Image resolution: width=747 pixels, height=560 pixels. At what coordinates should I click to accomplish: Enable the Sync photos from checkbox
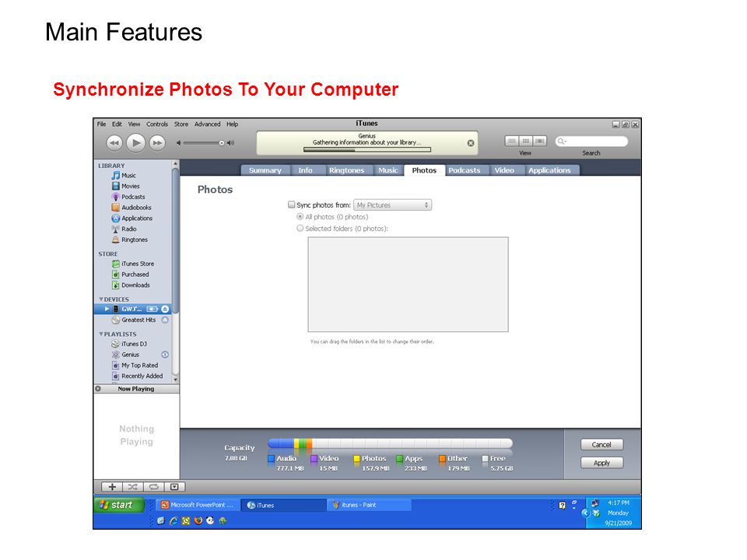tap(291, 205)
